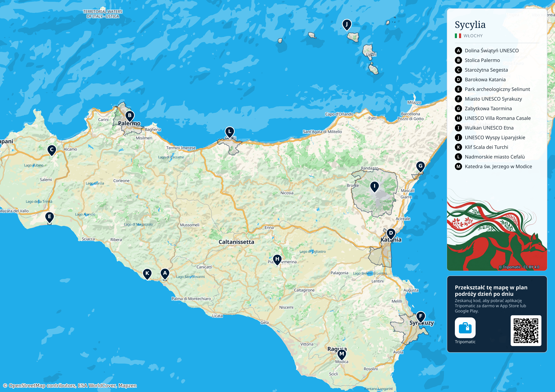Screen dimensions: 555x392
Task: Click the legend circle badge D
Action: [x=458, y=80]
